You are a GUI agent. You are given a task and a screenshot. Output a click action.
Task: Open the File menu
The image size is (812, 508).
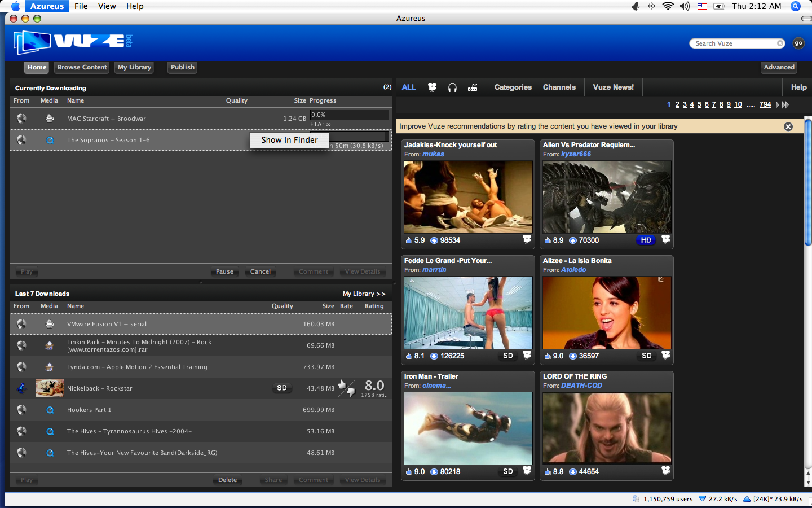(81, 6)
